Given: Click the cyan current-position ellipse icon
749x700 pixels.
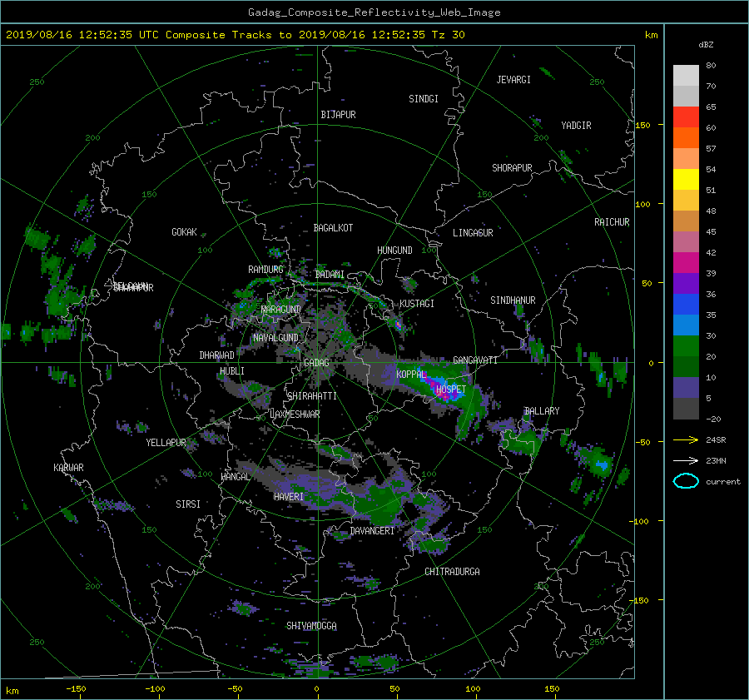Looking at the screenshot, I should pos(686,481).
